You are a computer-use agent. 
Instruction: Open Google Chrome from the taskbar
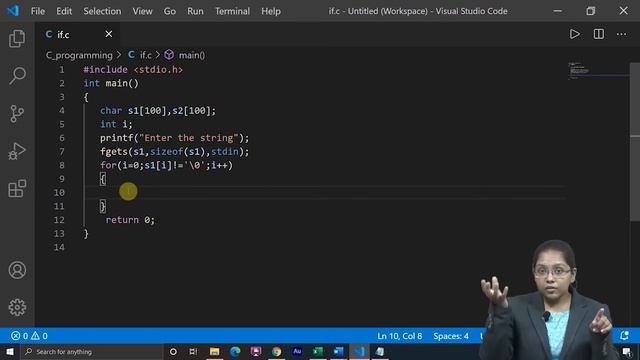(x=276, y=351)
